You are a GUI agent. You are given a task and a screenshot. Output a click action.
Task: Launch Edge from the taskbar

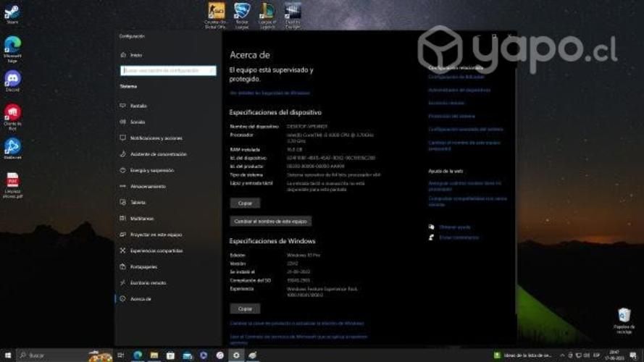click(x=138, y=355)
